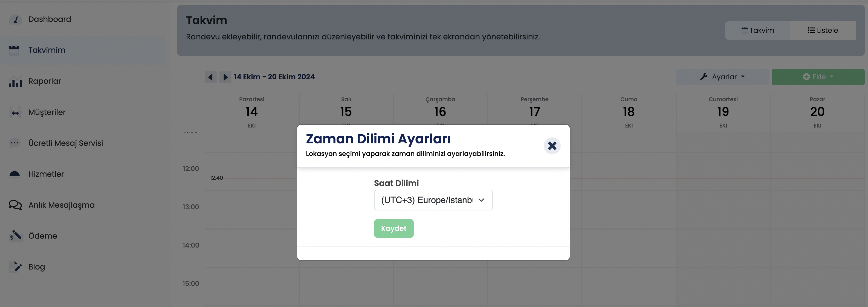This screenshot has width=868, height=307.
Task: Select the Takvimim calendar icon
Action: pyautogui.click(x=14, y=50)
